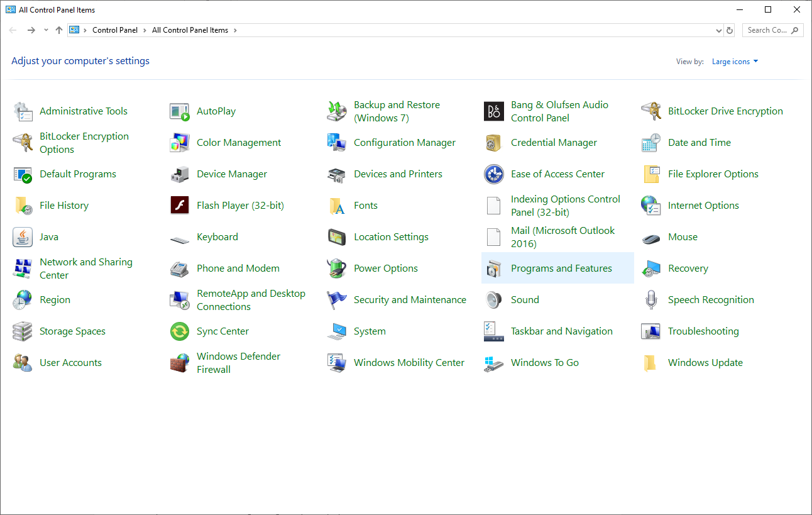Open the Devices and Printers icon
Screen dimensions: 812x515
point(337,174)
